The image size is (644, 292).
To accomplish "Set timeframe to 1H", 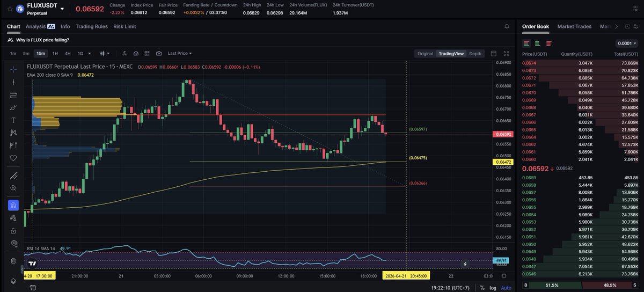I will 55,54.
